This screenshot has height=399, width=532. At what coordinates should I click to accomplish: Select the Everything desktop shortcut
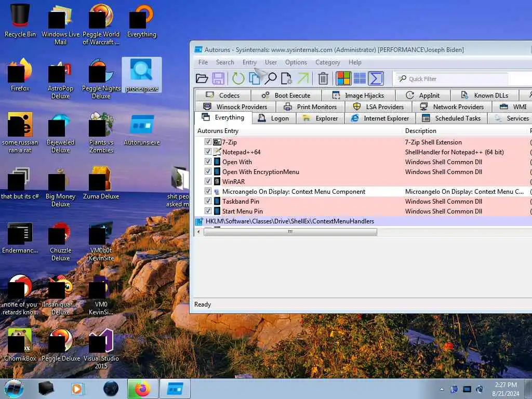(x=142, y=21)
